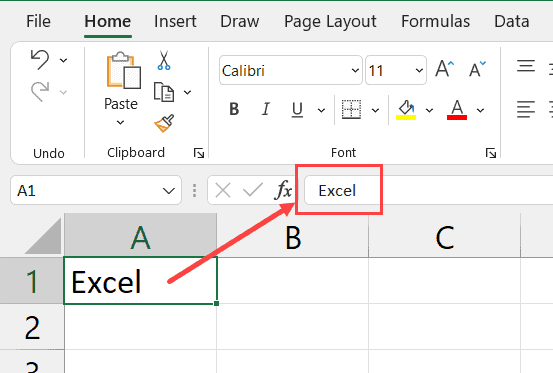Apply the red font color A
The image size is (553, 373).
(457, 110)
